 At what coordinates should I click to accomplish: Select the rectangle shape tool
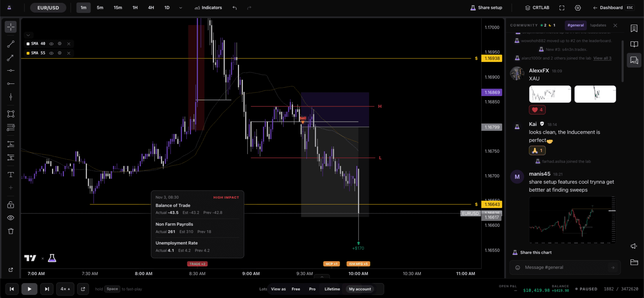click(11, 114)
